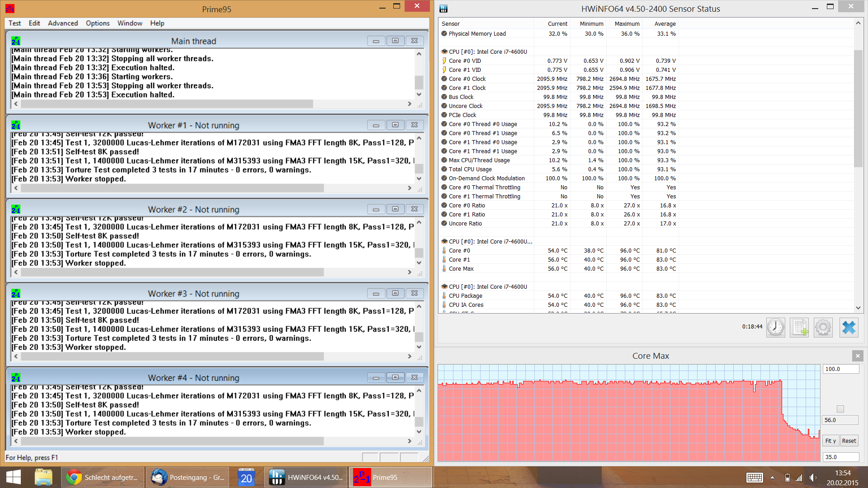
Task: Open HWiNFO sensor settings gear
Action: coord(823,327)
